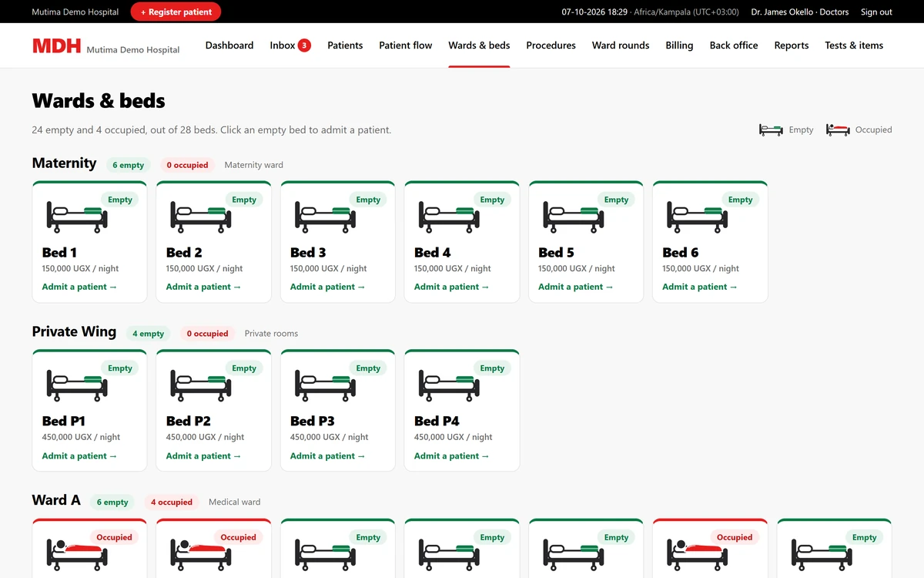This screenshot has width=924, height=578.
Task: Click the MDH hospital logo
Action: 56,45
